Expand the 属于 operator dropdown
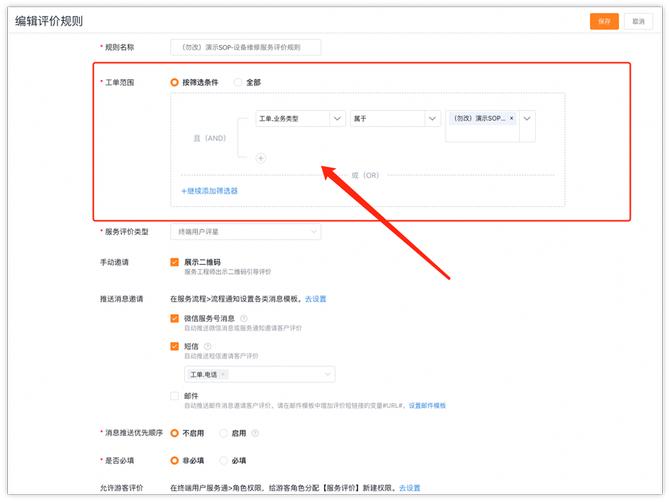 click(395, 119)
